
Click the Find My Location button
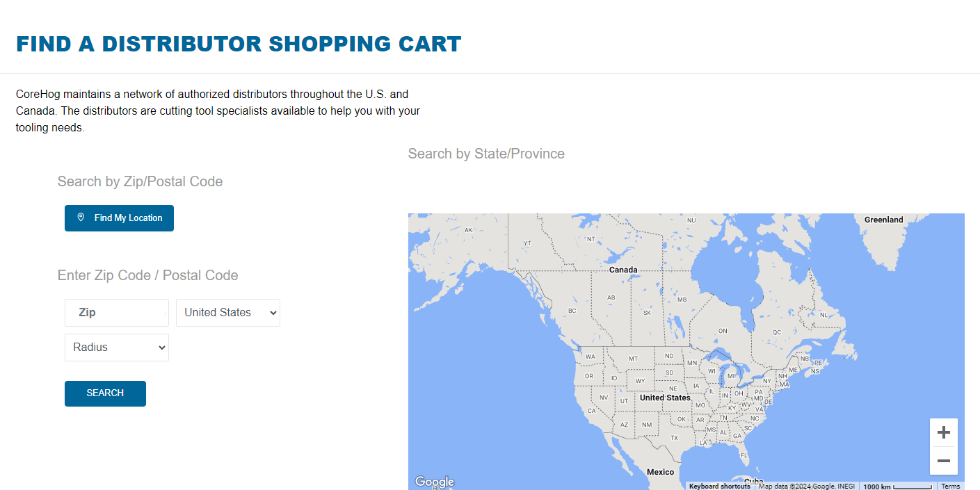pos(119,218)
